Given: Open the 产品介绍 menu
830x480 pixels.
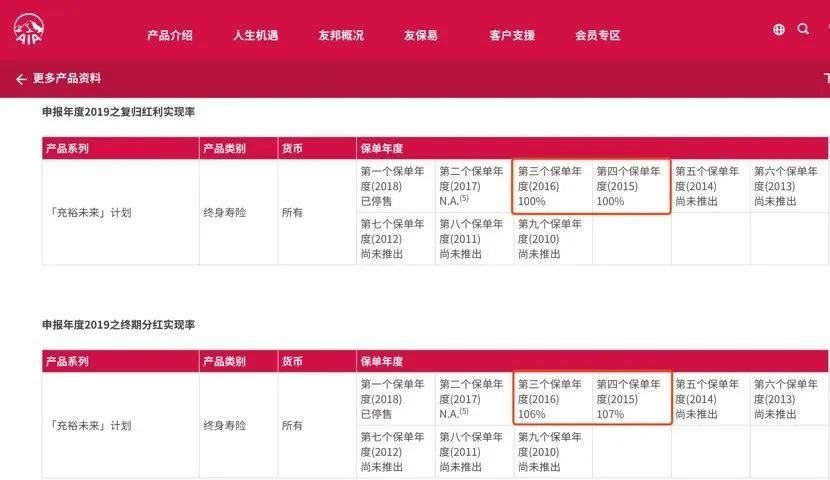Looking at the screenshot, I should [169, 35].
